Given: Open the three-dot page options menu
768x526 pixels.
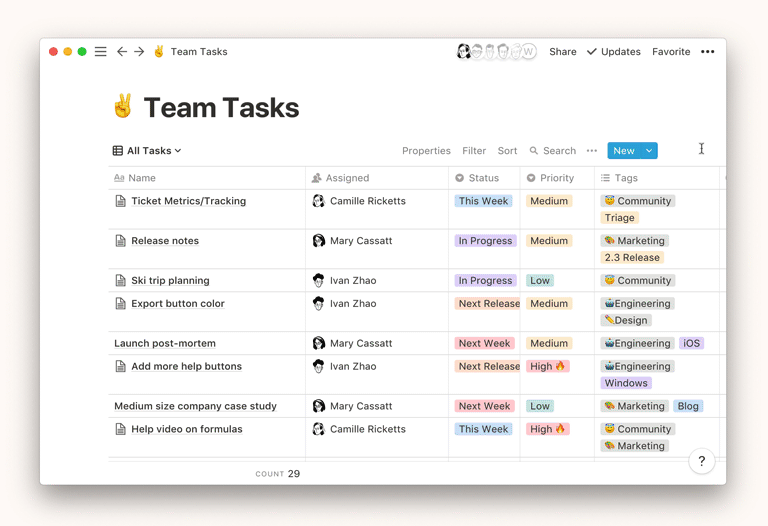Looking at the screenshot, I should [707, 52].
